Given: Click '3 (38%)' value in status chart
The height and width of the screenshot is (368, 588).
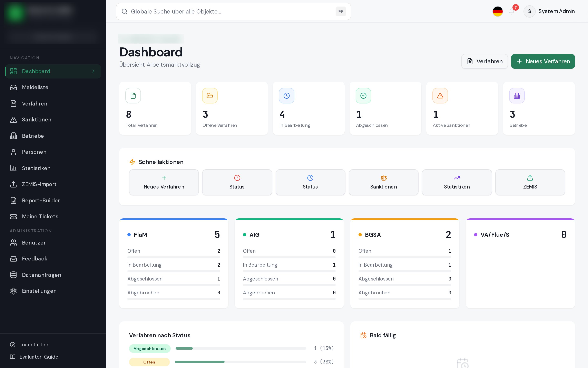Looking at the screenshot, I should [324, 362].
